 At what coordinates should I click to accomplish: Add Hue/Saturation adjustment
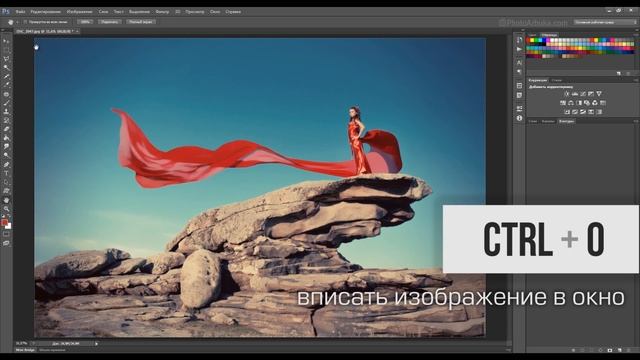point(563,103)
